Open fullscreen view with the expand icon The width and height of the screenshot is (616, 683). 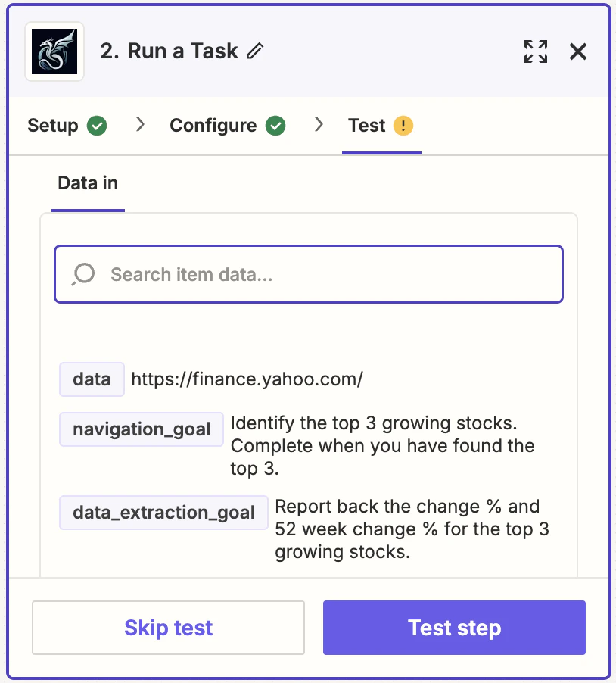[x=535, y=51]
